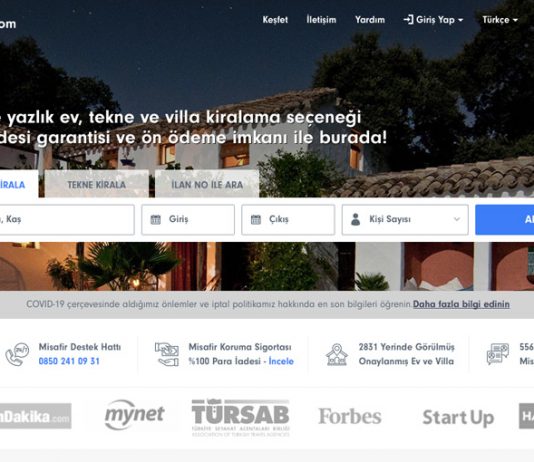Open the Giriş Yap dropdown
The height and width of the screenshot is (462, 534).
tap(433, 20)
